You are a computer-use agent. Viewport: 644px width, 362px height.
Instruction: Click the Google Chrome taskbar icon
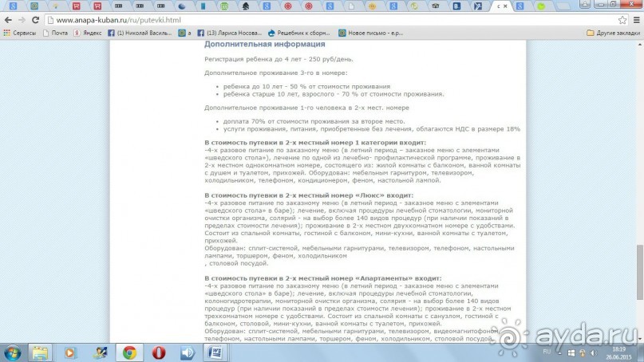pyautogui.click(x=129, y=352)
